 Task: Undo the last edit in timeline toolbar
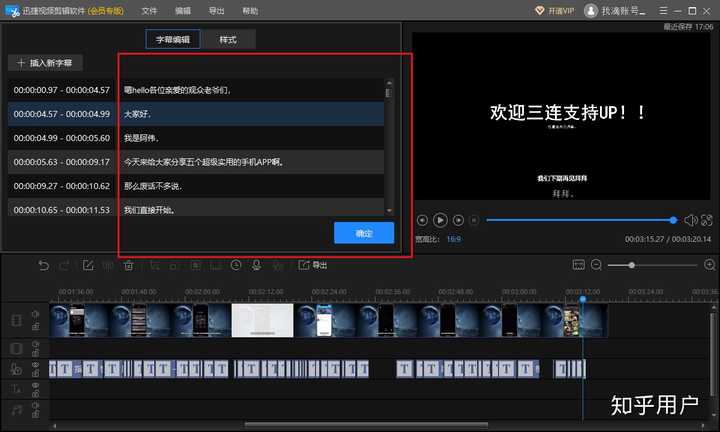tap(43, 265)
